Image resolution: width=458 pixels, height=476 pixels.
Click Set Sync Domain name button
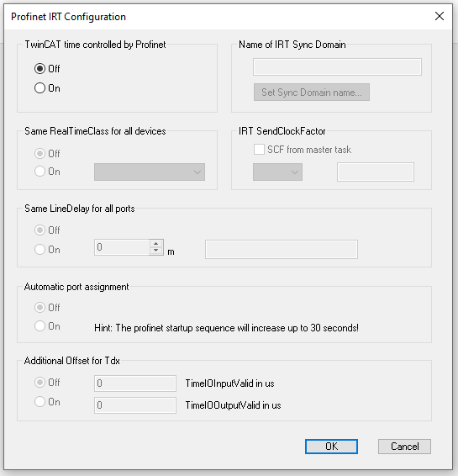click(312, 92)
